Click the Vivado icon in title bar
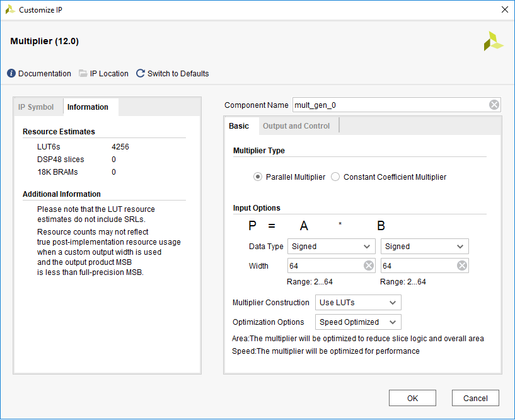 tap(10, 9)
